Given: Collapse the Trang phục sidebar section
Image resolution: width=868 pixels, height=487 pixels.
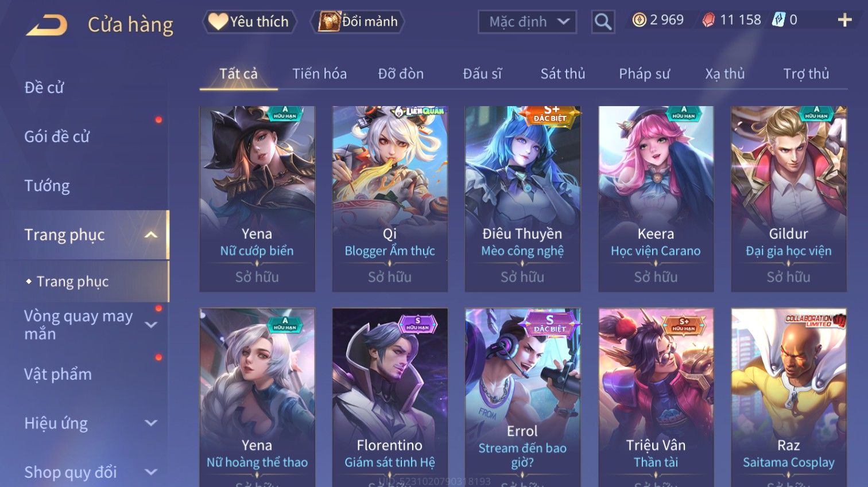Looking at the screenshot, I should [x=151, y=235].
